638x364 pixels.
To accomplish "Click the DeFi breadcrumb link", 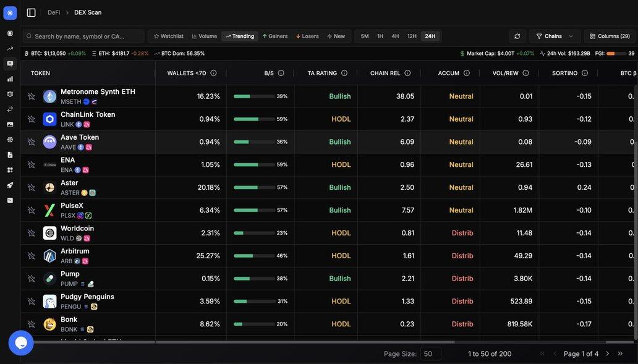I will (x=54, y=12).
